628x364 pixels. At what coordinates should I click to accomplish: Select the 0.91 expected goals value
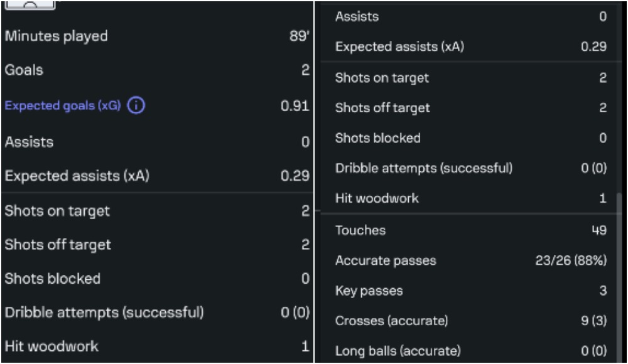coord(295,106)
